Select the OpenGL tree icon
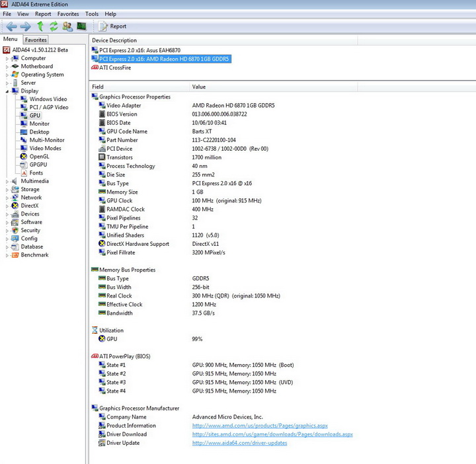 24,156
